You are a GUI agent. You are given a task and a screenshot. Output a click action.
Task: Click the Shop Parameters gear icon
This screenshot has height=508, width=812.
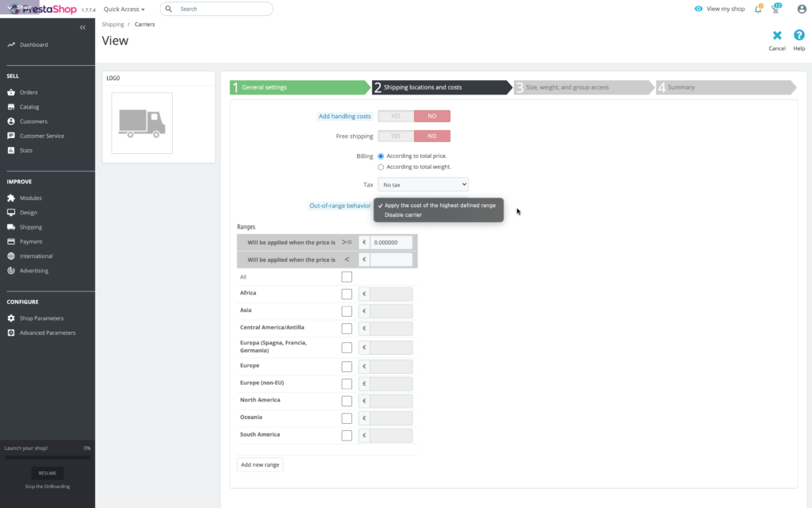tap(11, 318)
